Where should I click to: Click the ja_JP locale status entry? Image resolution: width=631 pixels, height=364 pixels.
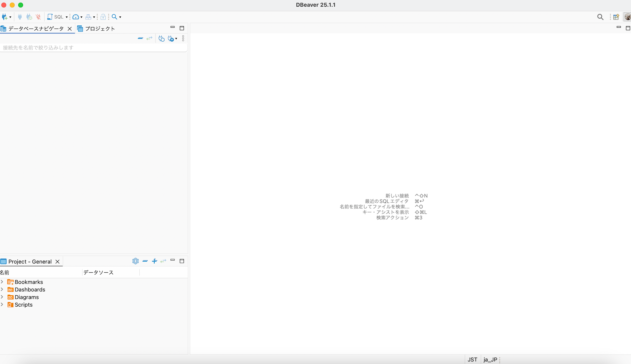[x=490, y=360]
